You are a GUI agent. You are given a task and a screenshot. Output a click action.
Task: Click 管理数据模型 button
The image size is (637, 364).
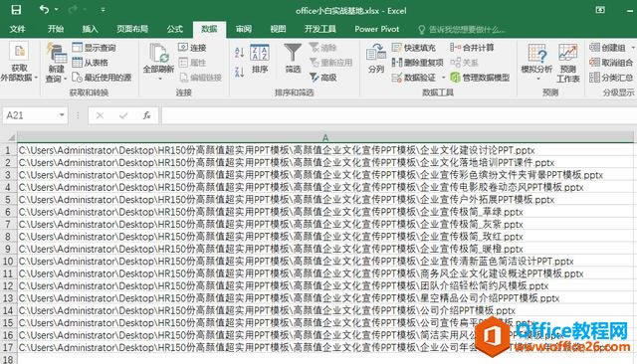coord(480,78)
